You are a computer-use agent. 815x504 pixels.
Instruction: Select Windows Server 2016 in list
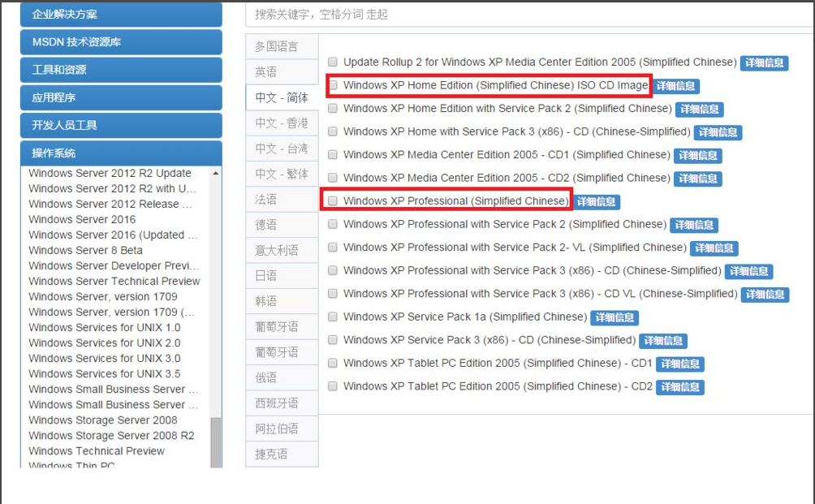pyautogui.click(x=82, y=219)
